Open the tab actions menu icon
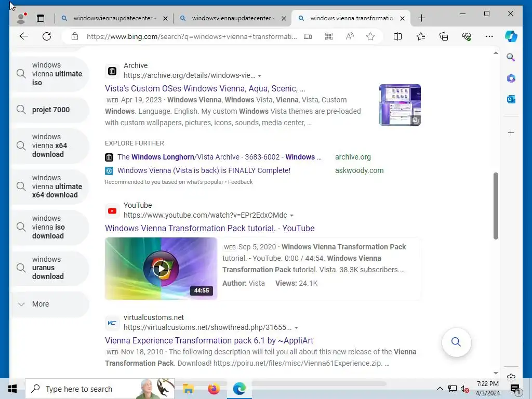 pyautogui.click(x=41, y=18)
